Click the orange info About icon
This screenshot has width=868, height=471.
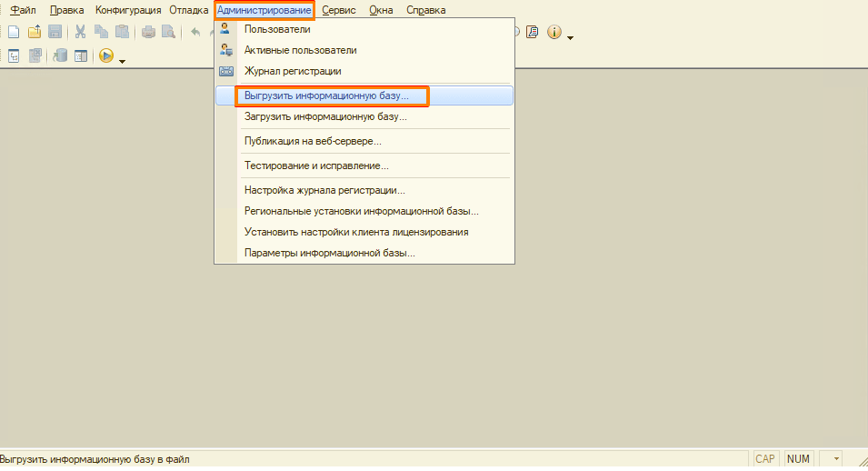(x=554, y=32)
